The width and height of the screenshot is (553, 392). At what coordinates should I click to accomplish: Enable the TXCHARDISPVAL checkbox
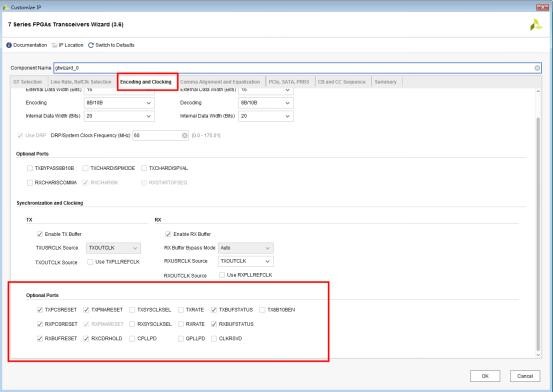pyautogui.click(x=144, y=168)
